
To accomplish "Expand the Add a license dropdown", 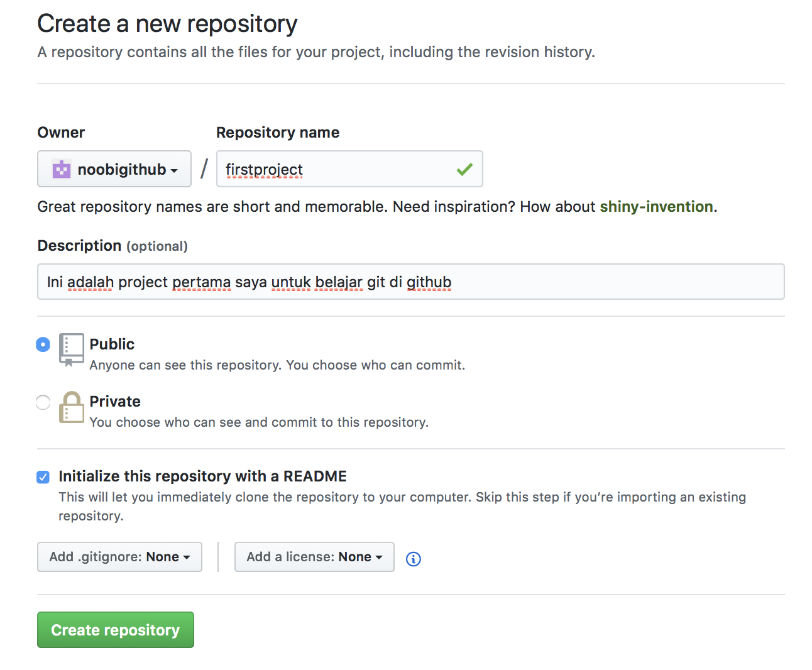I will point(314,557).
